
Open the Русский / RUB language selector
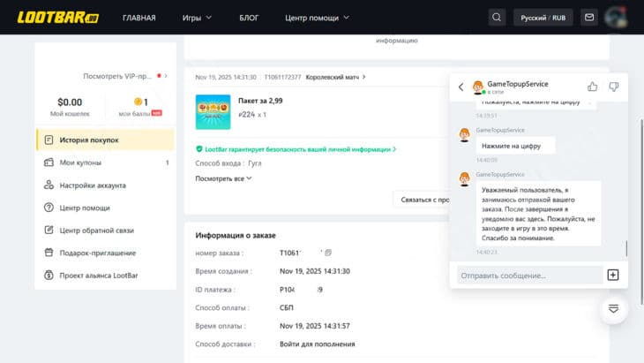[x=543, y=18]
